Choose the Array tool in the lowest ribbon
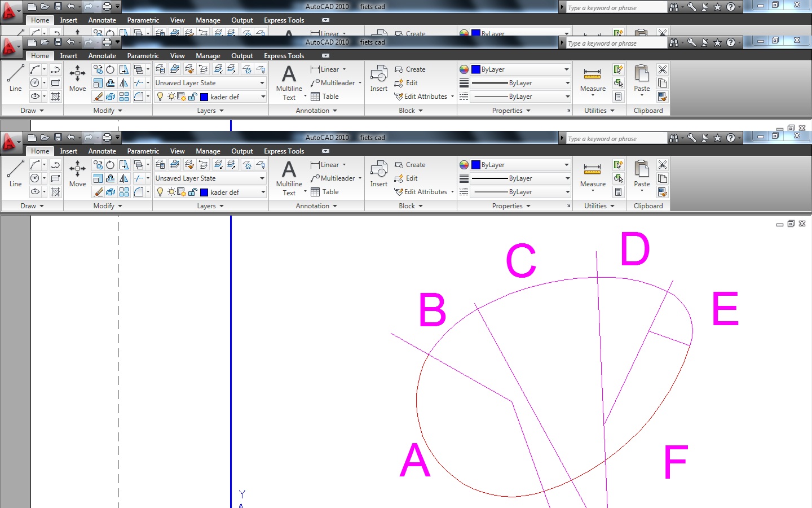This screenshot has width=812, height=508. point(124,192)
